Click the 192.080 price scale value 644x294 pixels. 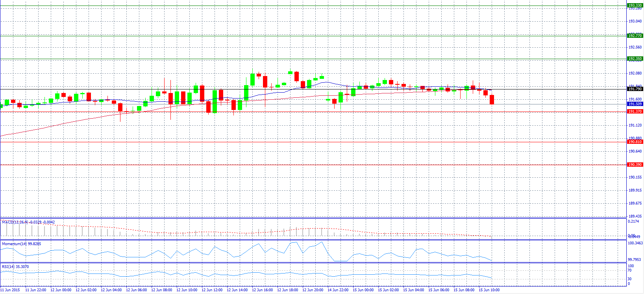click(x=635, y=73)
